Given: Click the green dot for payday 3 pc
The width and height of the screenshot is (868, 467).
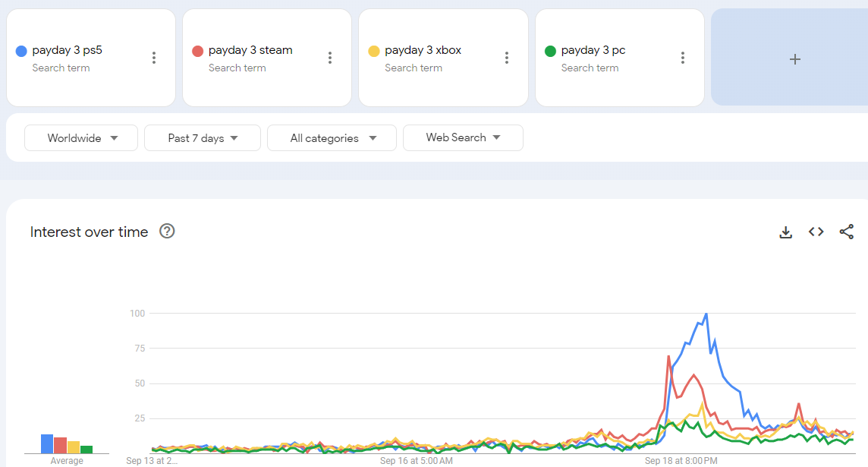Looking at the screenshot, I should (x=550, y=51).
